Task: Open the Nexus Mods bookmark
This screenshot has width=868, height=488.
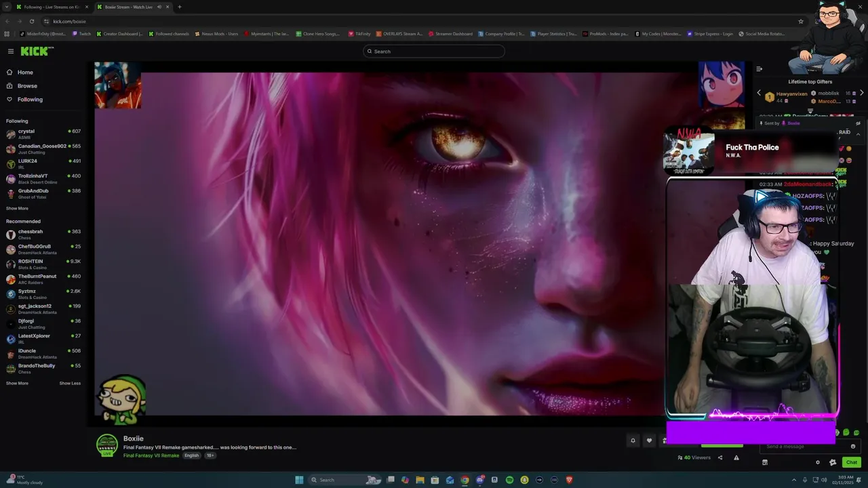Action: coord(216,34)
